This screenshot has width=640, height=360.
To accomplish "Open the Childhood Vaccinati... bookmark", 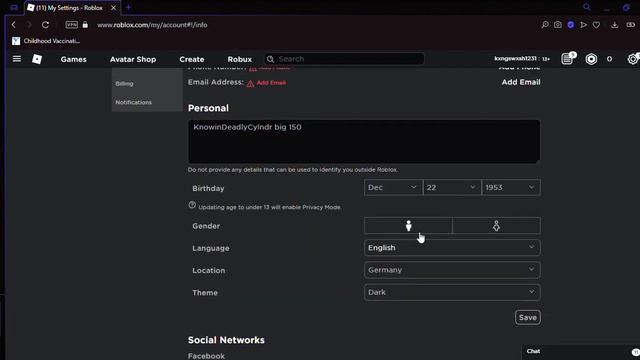I will 46,41.
